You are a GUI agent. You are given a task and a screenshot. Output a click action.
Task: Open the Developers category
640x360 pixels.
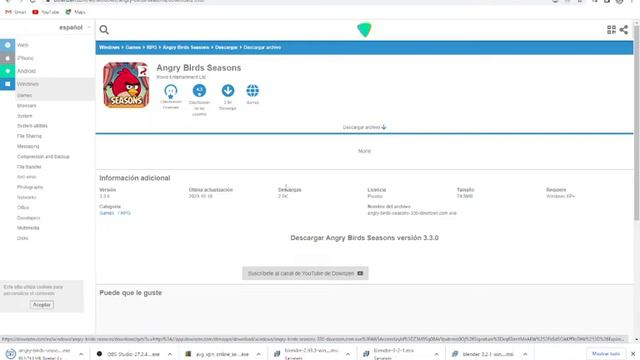(x=29, y=218)
